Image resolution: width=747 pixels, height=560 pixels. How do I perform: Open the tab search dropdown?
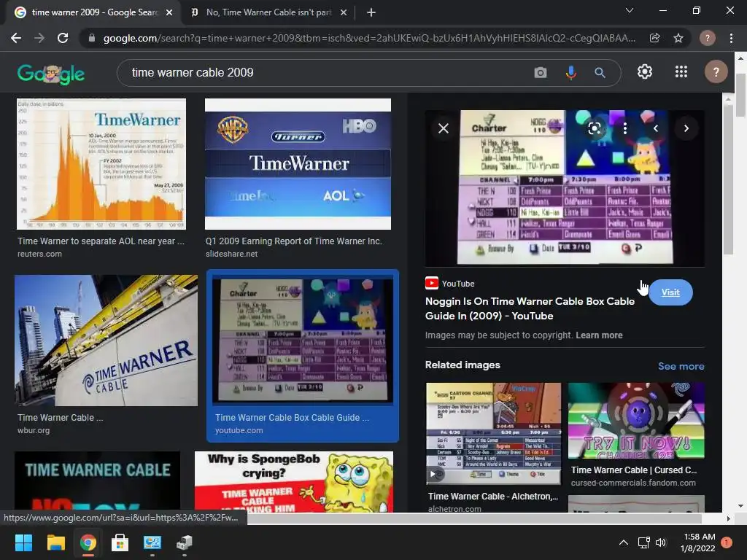pos(630,10)
